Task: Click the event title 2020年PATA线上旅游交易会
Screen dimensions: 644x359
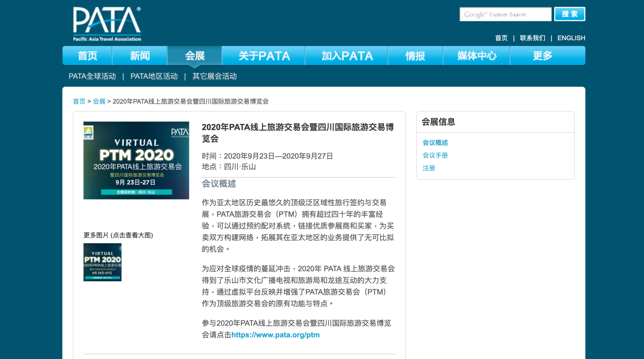Action: coord(298,133)
